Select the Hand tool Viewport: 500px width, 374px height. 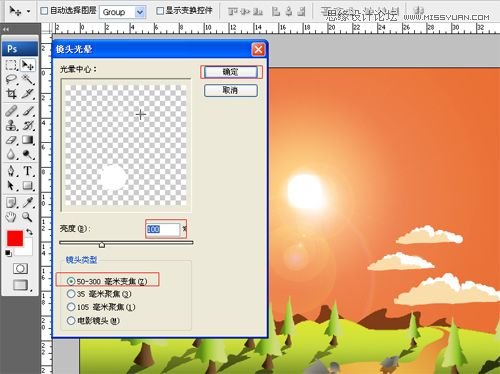tap(11, 217)
